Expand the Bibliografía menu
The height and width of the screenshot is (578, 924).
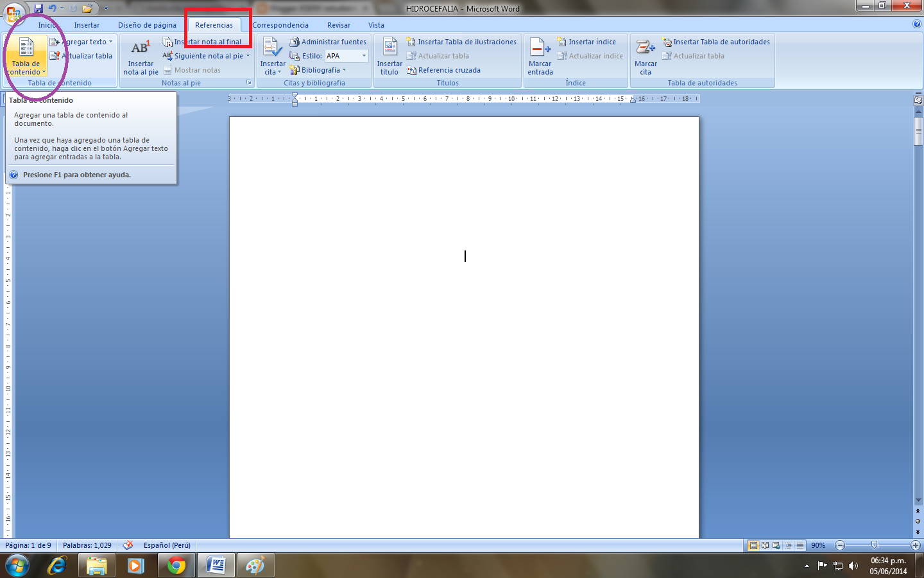pyautogui.click(x=318, y=70)
